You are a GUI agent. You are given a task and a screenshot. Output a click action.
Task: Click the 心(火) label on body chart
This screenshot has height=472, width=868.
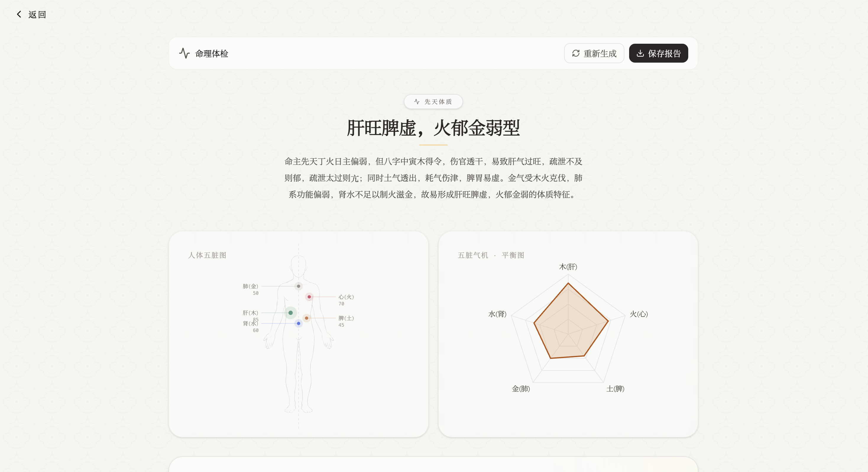tap(346, 297)
